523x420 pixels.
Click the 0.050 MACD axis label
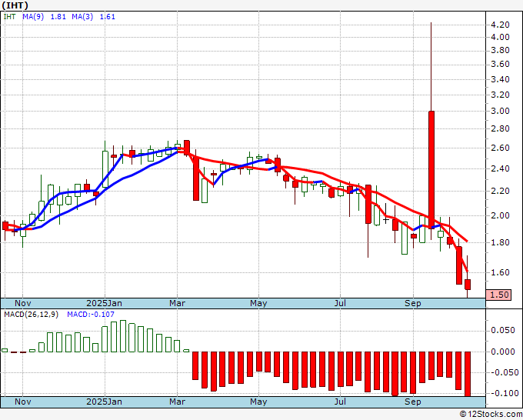[503, 330]
